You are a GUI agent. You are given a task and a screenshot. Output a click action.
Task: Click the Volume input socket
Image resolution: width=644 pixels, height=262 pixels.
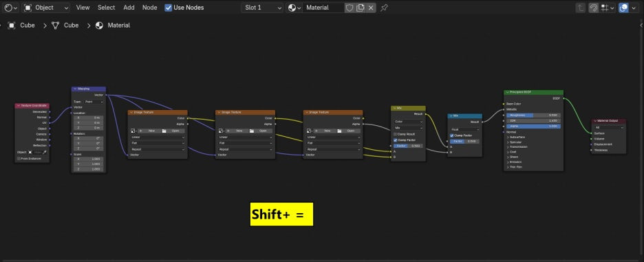tap(592, 139)
